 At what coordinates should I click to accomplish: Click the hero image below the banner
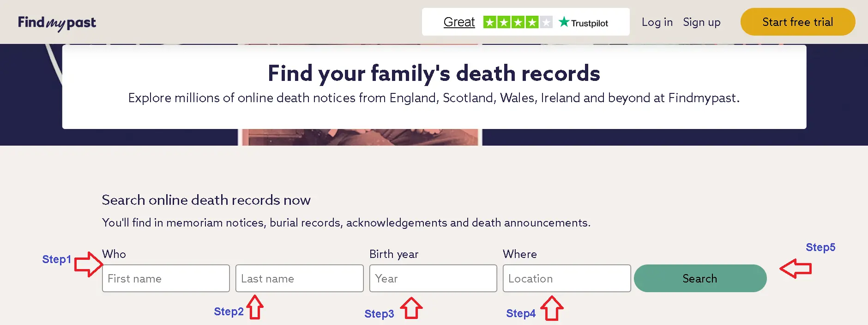click(360, 137)
